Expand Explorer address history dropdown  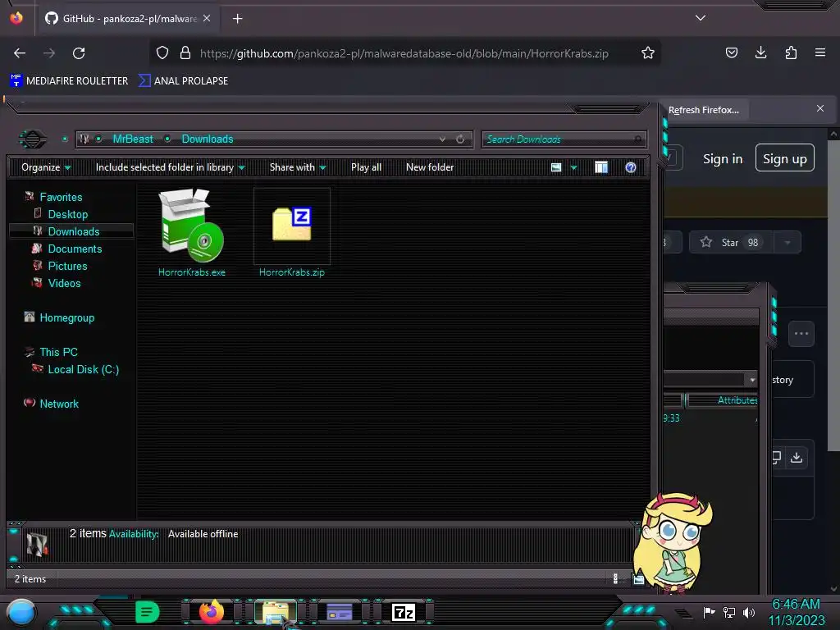[442, 139]
